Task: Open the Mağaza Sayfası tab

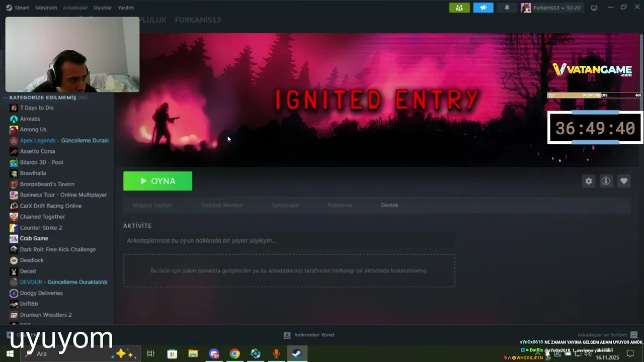Action: [x=152, y=205]
